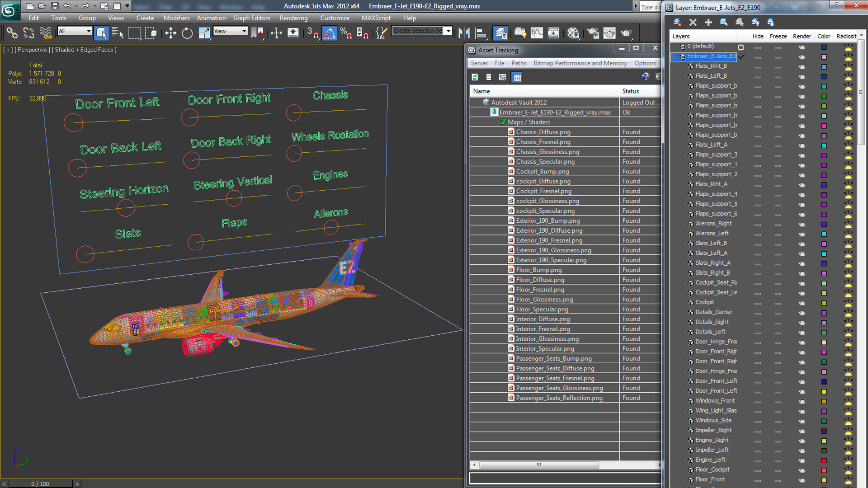
Task: Click the Mirror tool
Action: [x=464, y=33]
